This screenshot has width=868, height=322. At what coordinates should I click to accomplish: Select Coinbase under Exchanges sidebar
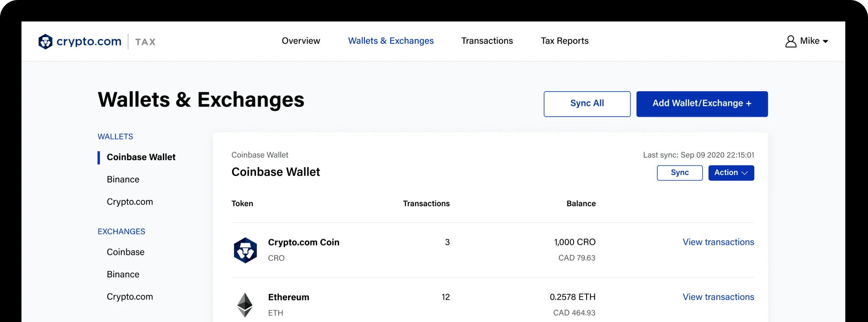coord(126,252)
